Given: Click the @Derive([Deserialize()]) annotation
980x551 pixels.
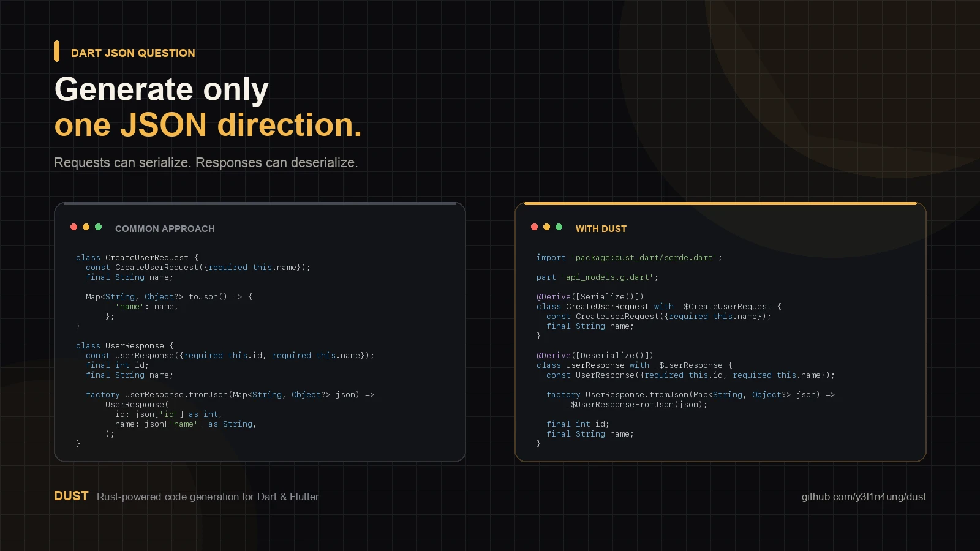Looking at the screenshot, I should 595,356.
